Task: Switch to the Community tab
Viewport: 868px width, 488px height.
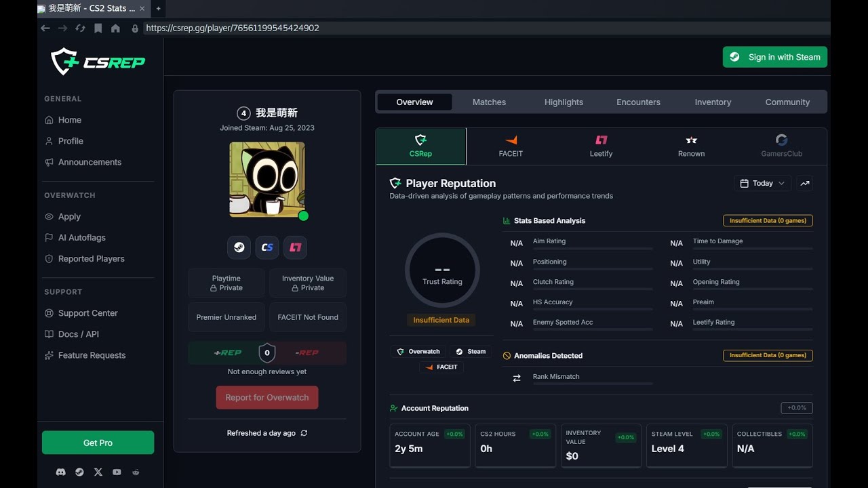Action: click(787, 102)
